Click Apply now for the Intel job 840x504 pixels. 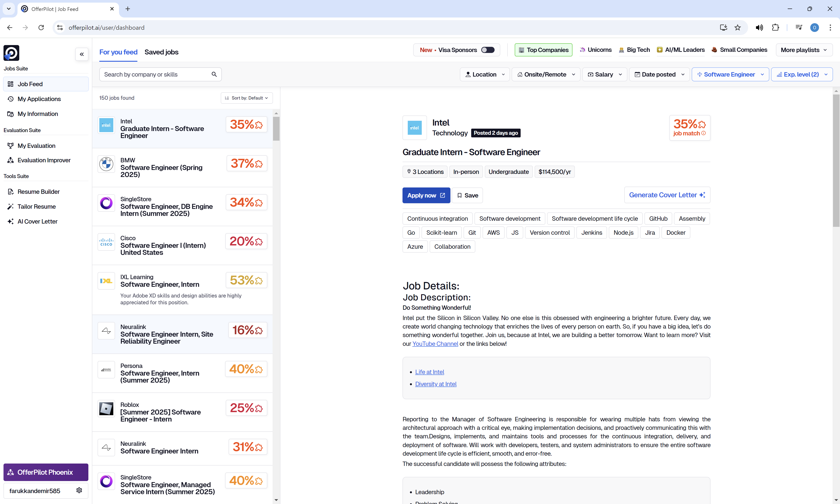point(426,195)
